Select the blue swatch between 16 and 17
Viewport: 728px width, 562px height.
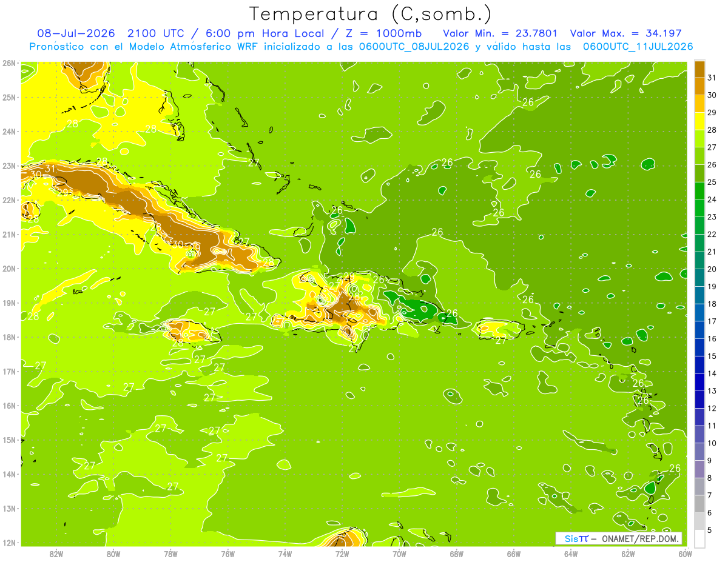[699, 330]
